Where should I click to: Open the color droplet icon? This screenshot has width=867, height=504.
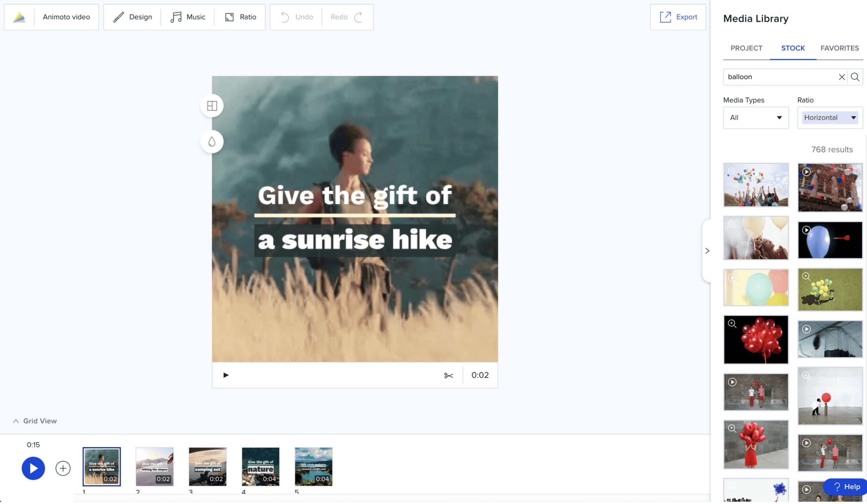pyautogui.click(x=212, y=142)
